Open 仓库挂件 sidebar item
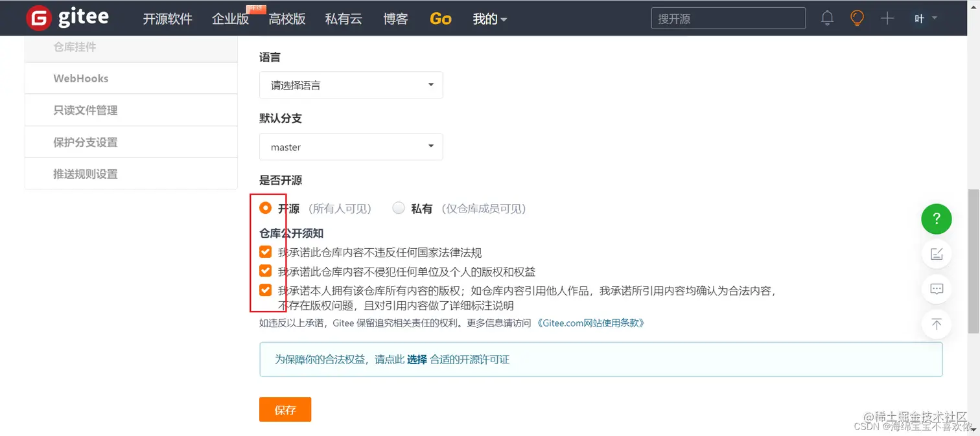 (131, 47)
